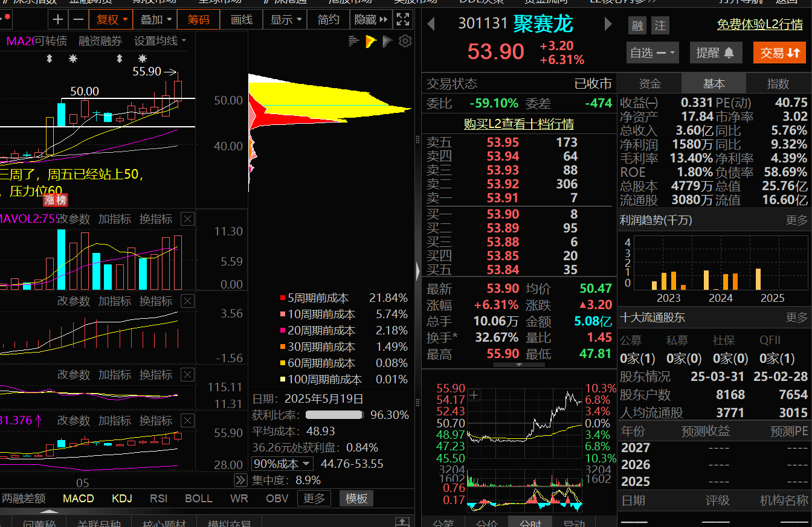Click 更多 next to 利润趋势

tap(797, 220)
